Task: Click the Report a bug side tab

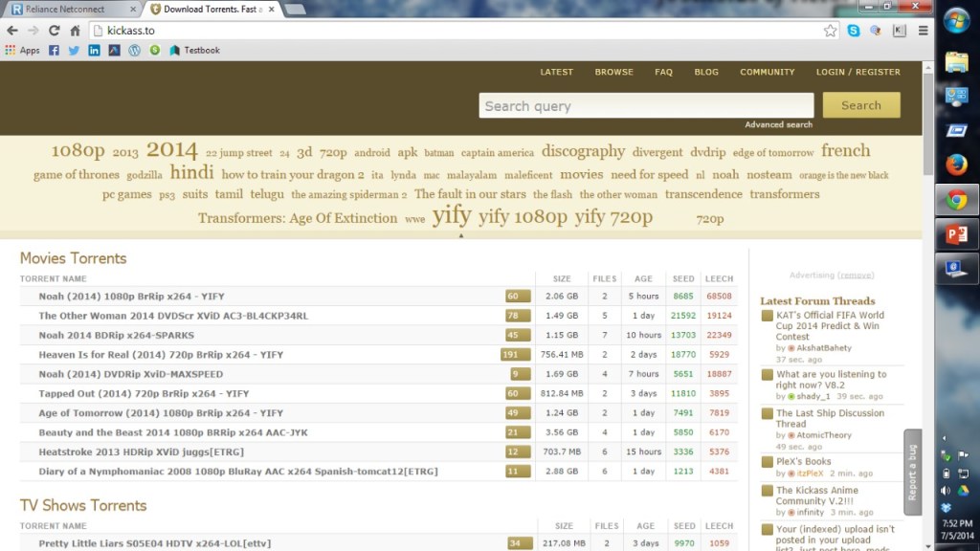Action: 912,472
